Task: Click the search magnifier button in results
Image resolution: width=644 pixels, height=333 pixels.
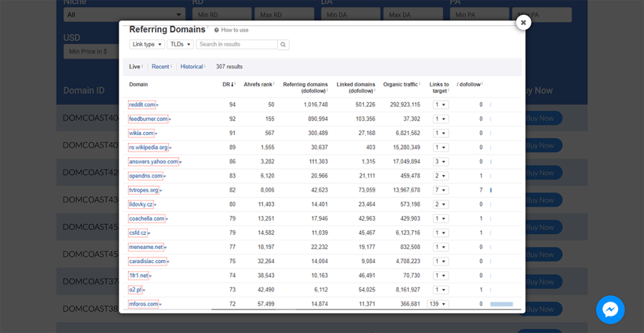Action: coord(284,44)
